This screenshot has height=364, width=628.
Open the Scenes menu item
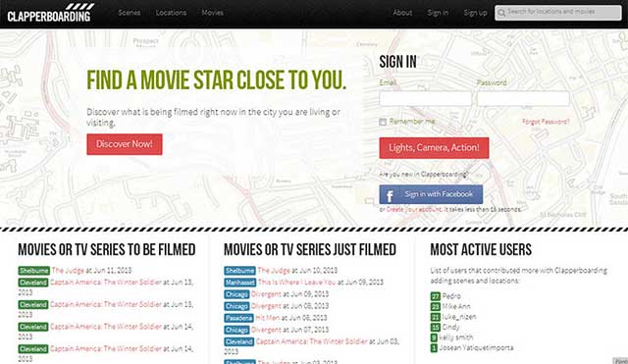[x=130, y=13]
